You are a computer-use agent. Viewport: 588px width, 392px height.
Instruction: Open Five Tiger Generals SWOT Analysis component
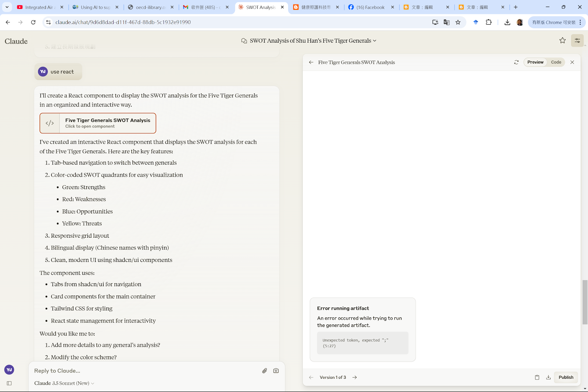(98, 123)
